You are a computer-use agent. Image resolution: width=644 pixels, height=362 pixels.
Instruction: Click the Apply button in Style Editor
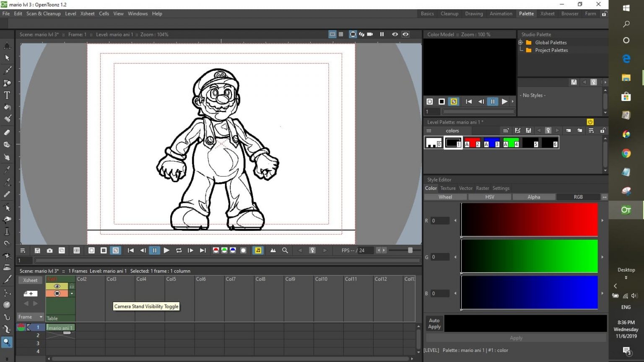point(516,338)
